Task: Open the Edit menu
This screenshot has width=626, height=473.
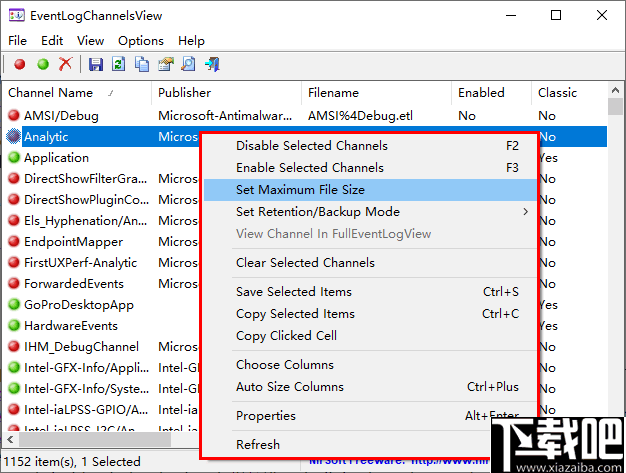Action: (52, 41)
